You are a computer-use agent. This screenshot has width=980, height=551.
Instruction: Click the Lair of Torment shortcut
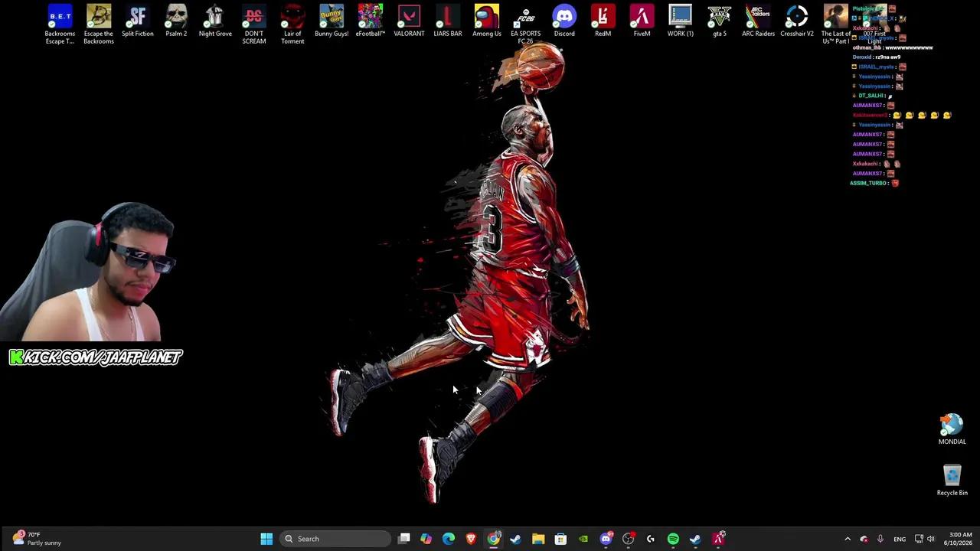coord(292,24)
